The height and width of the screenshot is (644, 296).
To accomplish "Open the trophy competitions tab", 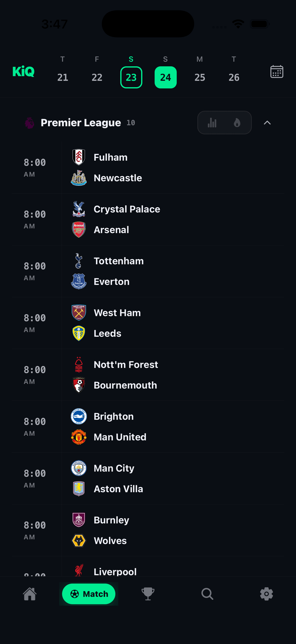I will point(148,594).
